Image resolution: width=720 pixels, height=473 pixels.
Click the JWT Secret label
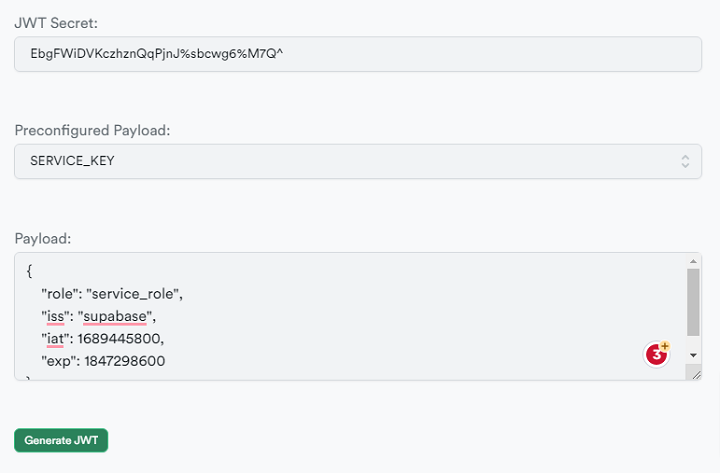[x=56, y=23]
